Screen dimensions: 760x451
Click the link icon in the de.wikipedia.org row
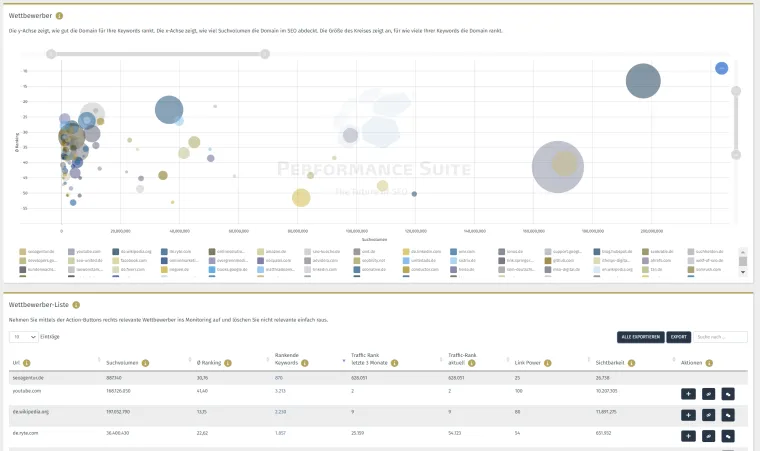(708, 414)
